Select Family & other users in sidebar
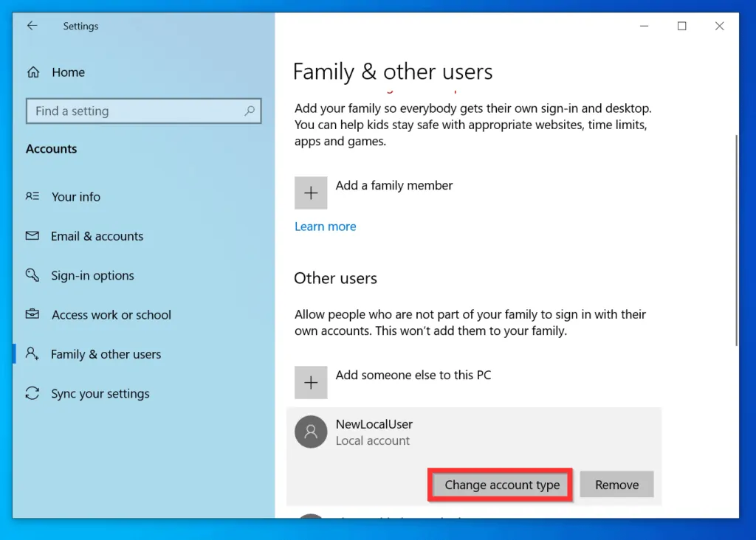The width and height of the screenshot is (756, 540). click(x=106, y=355)
